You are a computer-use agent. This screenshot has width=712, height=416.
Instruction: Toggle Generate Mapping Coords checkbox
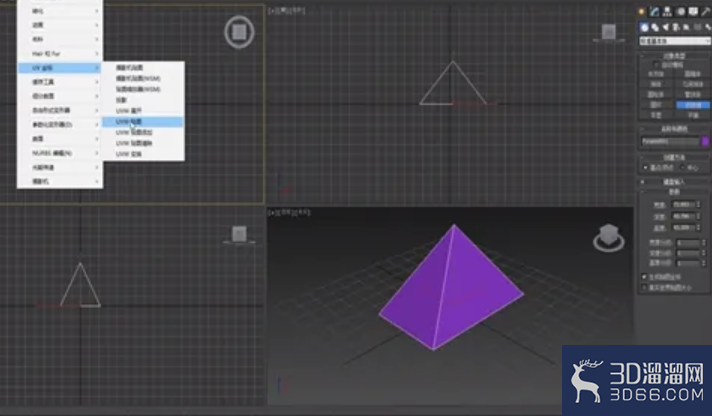(644, 277)
